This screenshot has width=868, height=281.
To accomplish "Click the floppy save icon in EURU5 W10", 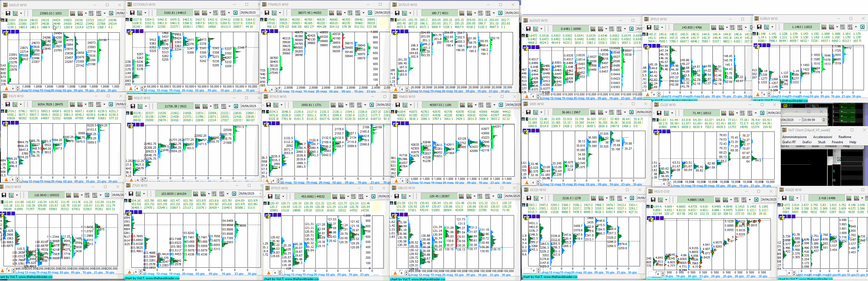I will [x=759, y=27].
